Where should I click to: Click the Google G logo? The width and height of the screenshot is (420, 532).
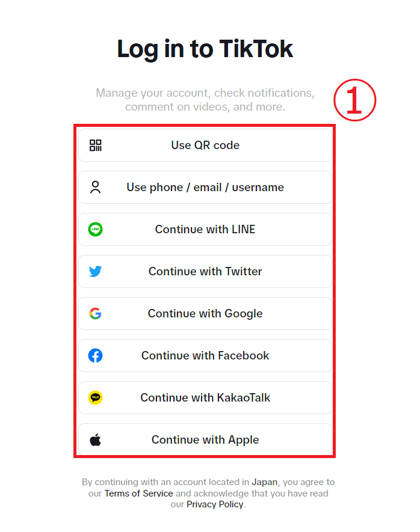coord(96,314)
